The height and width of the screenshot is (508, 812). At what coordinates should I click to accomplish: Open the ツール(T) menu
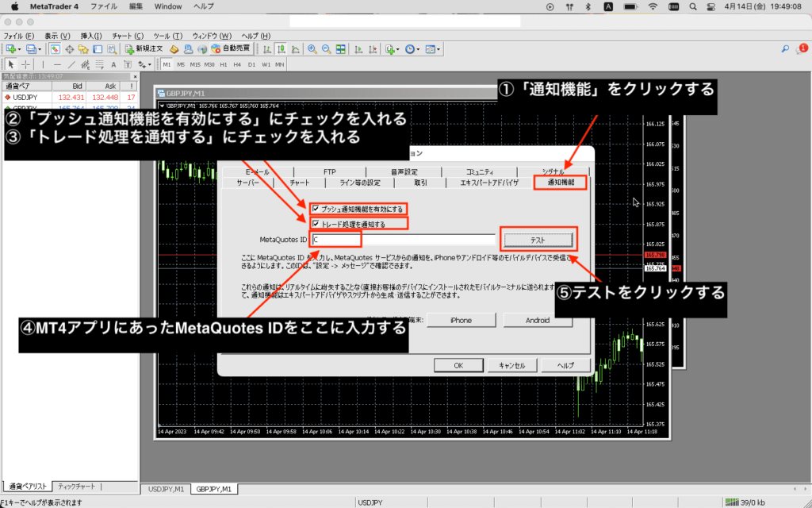168,37
